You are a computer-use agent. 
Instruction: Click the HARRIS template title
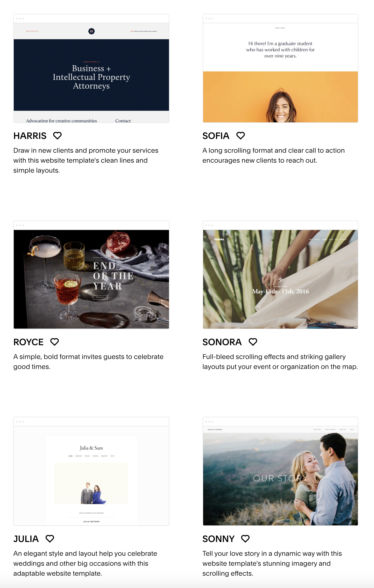(30, 136)
